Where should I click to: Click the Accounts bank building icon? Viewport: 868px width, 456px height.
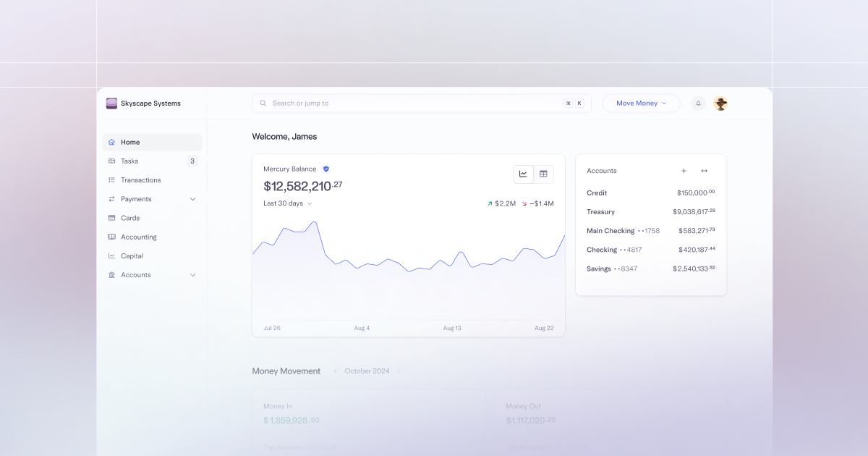coord(111,275)
